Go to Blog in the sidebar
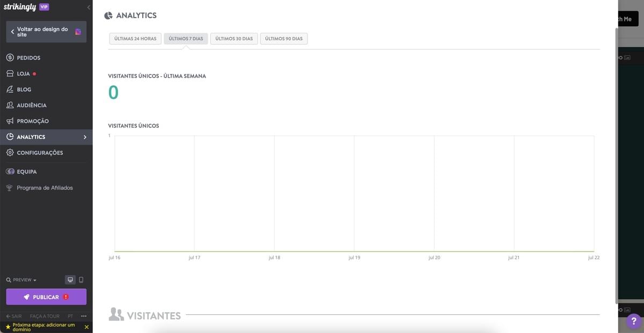644x333 pixels. pyautogui.click(x=46, y=90)
